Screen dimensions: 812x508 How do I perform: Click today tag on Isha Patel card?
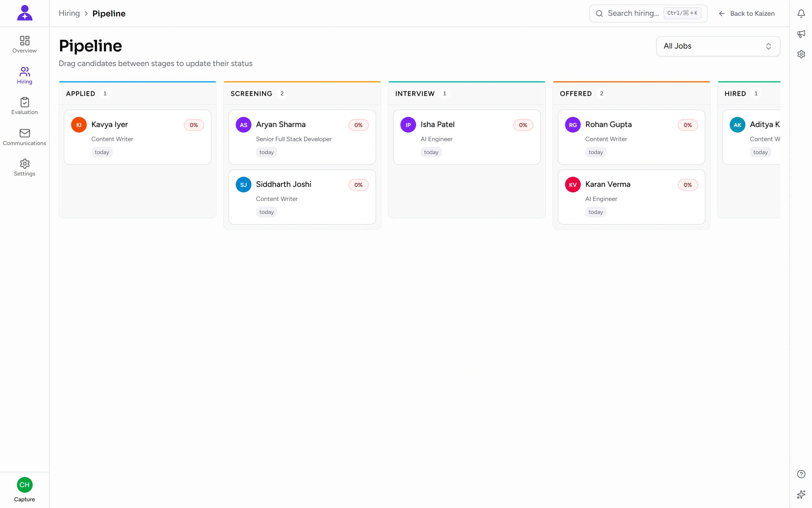(431, 152)
